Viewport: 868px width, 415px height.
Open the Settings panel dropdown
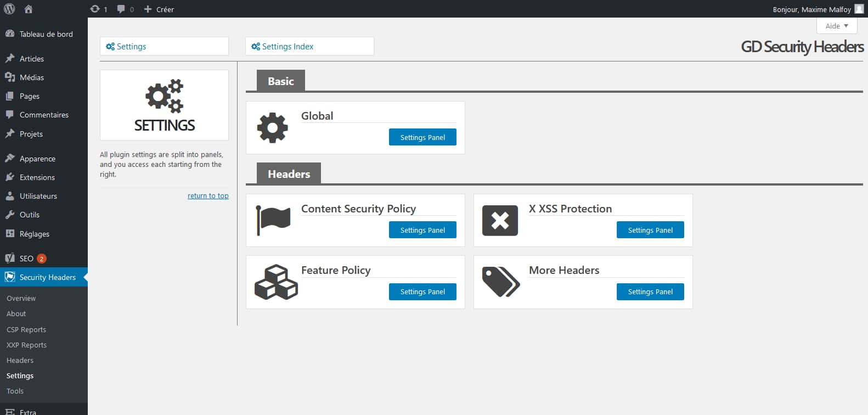tap(164, 46)
